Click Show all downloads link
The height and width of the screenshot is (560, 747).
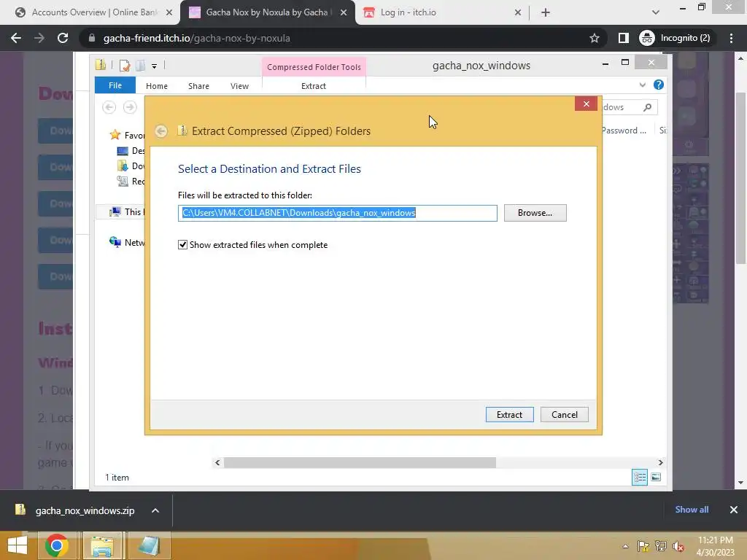pos(692,510)
